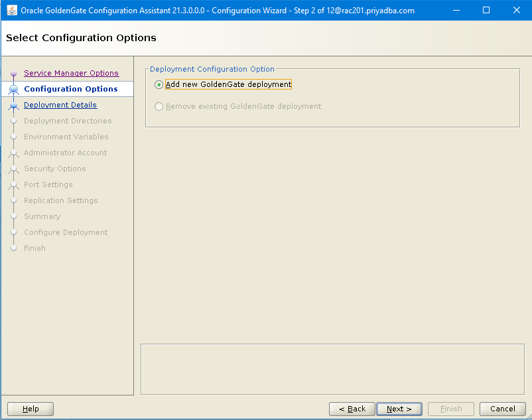The width and height of the screenshot is (532, 420).
Task: Go back with the Back button
Action: tap(352, 409)
